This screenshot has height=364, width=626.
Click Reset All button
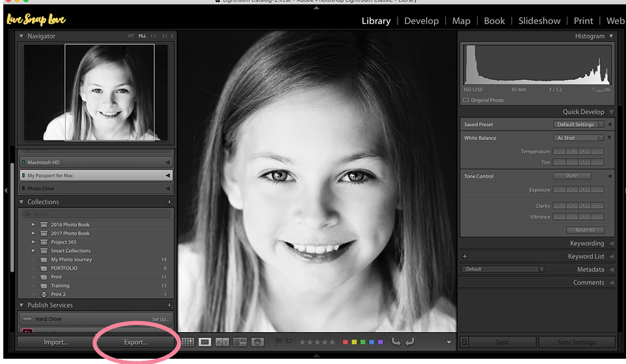[585, 231]
